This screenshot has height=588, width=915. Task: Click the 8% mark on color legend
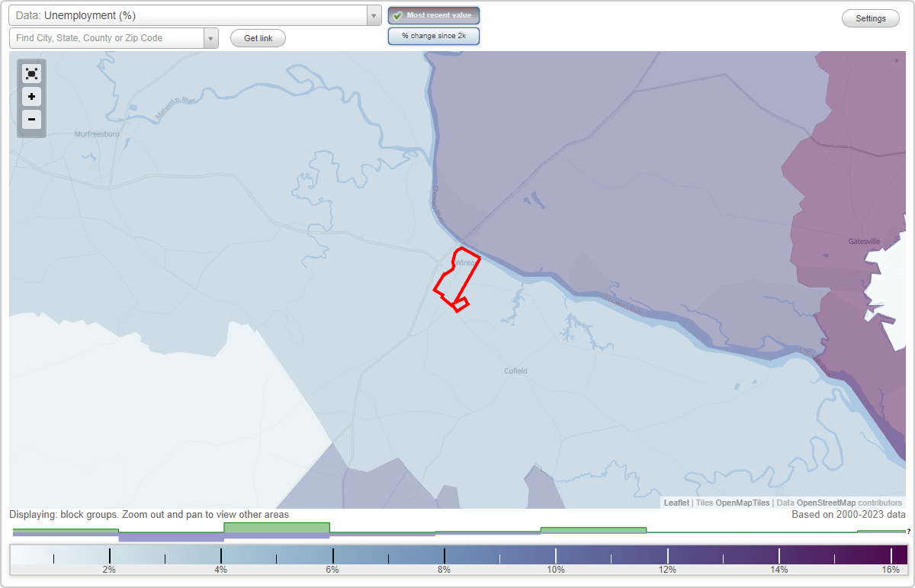445,570
